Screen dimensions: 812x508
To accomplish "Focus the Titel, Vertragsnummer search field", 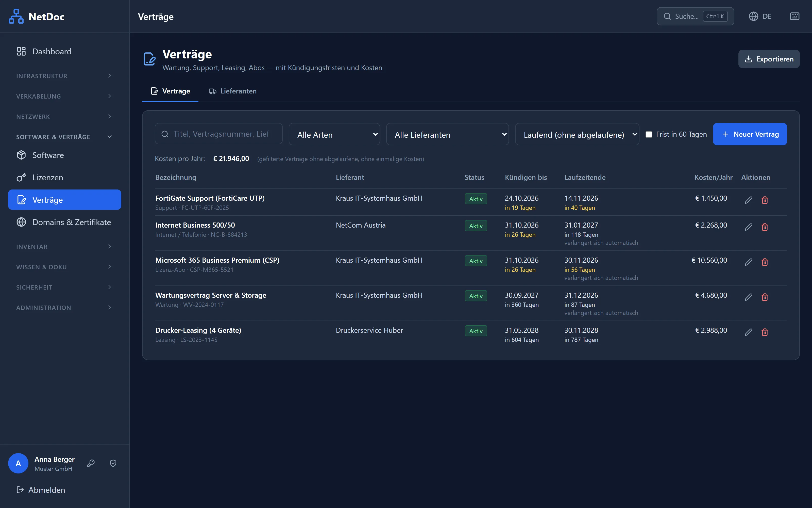I will pyautogui.click(x=218, y=134).
